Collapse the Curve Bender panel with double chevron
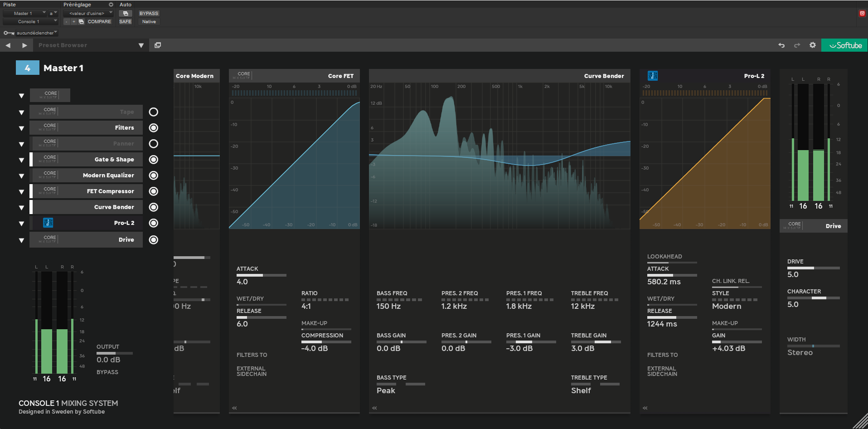Viewport: 868px width, 429px height. (374, 408)
